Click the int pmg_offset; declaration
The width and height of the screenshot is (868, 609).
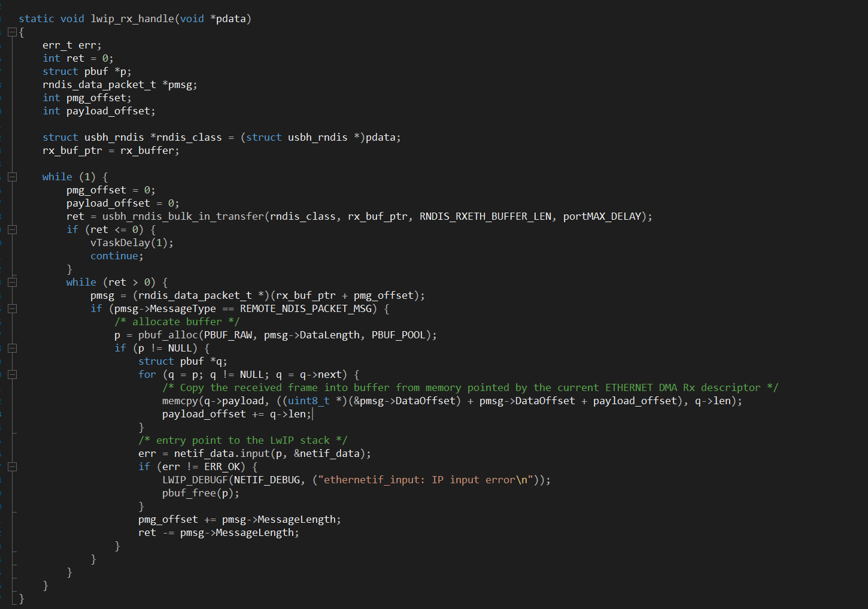tap(87, 98)
